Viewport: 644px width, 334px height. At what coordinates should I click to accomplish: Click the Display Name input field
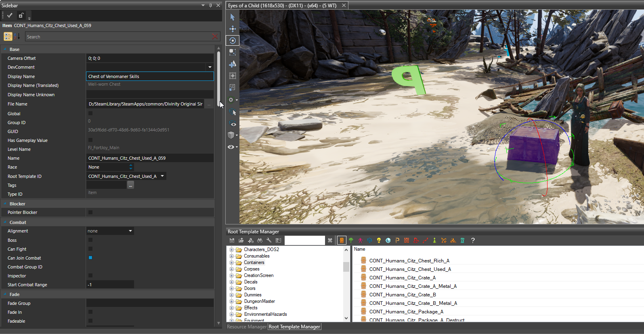(150, 76)
